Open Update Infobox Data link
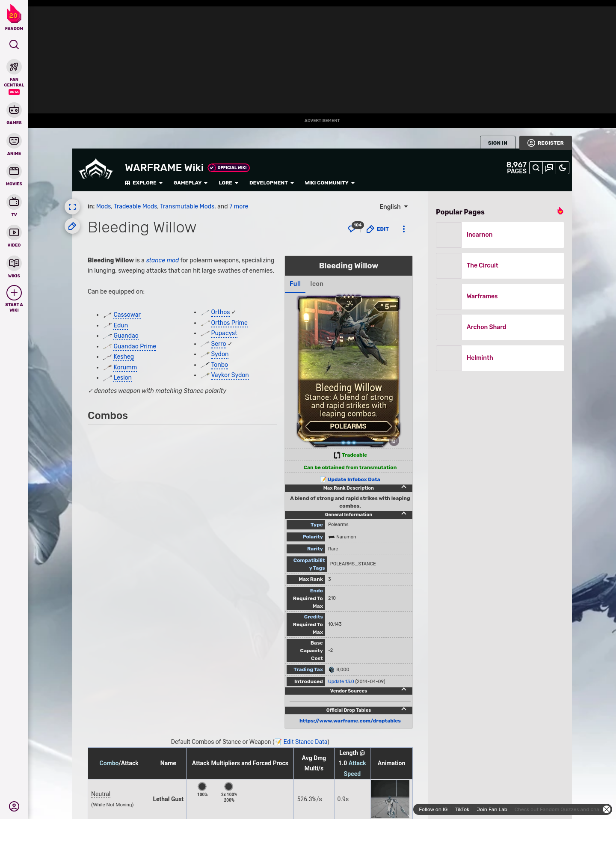Image resolution: width=616 pixels, height=856 pixels. (353, 479)
